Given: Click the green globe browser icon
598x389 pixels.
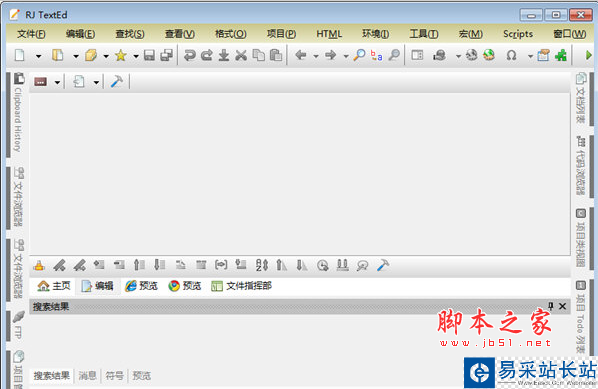Looking at the screenshot, I should click(x=489, y=55).
